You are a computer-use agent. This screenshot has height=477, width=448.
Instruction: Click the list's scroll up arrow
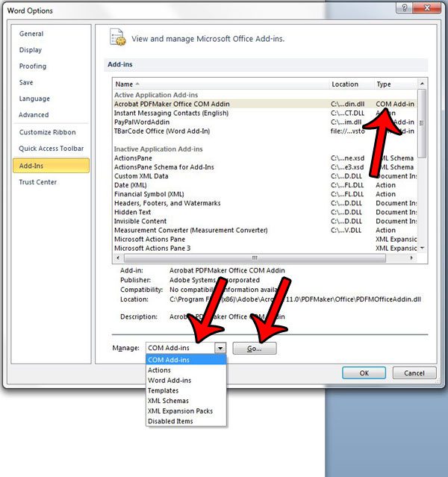click(422, 84)
